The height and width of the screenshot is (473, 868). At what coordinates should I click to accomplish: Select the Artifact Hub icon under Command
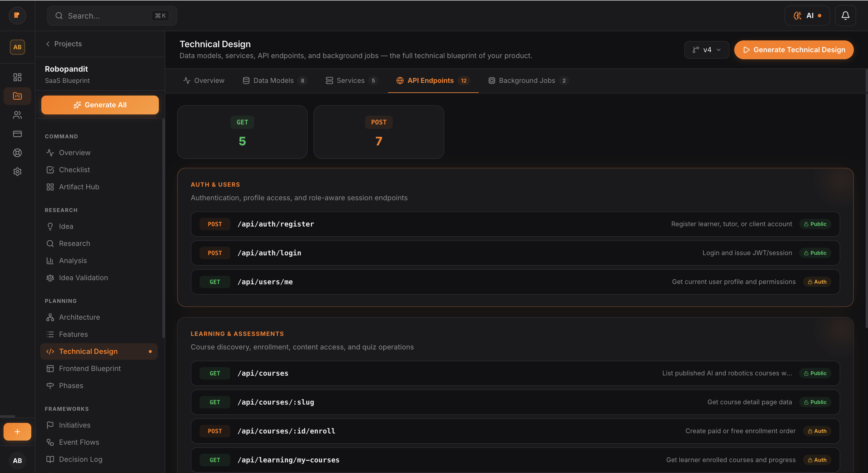(x=50, y=186)
